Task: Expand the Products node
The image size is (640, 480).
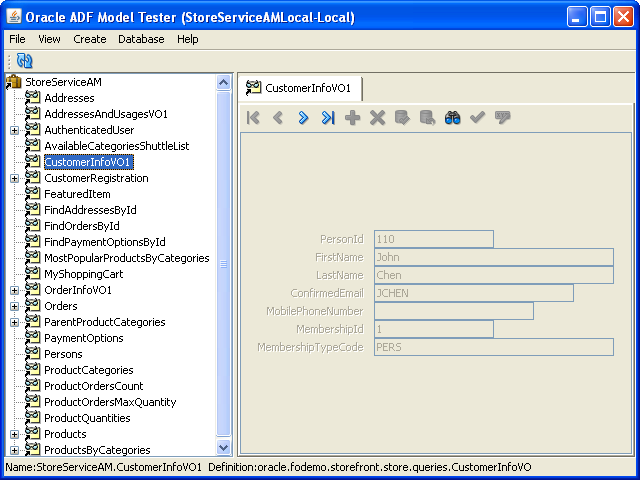Action: tap(14, 434)
